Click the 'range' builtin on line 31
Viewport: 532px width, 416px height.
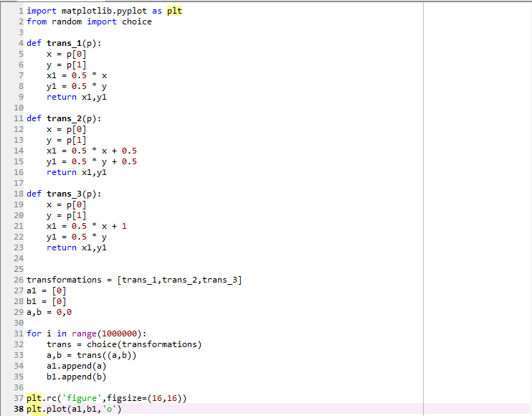coord(84,334)
